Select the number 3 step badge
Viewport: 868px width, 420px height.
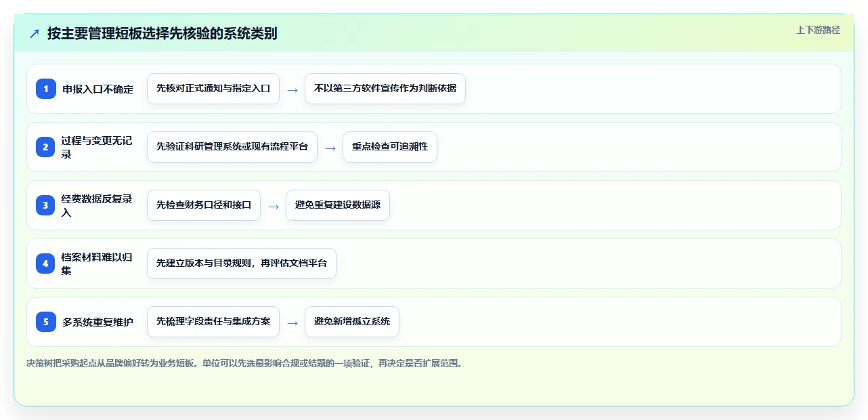[x=46, y=205]
